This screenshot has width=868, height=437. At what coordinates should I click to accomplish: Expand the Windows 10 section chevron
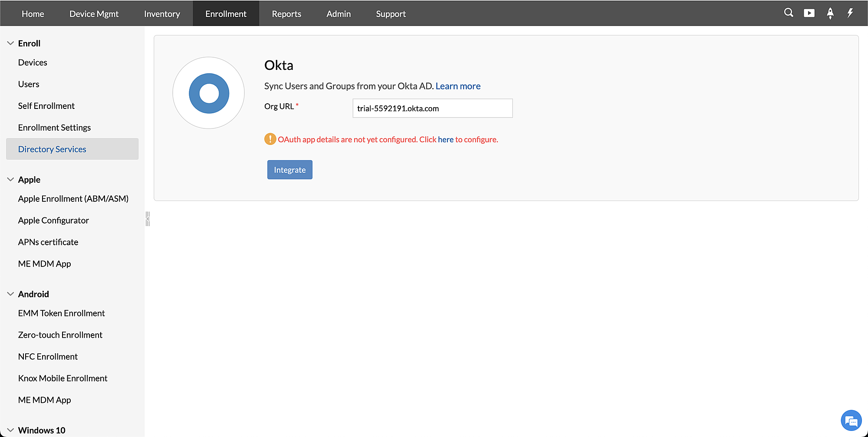coord(11,430)
